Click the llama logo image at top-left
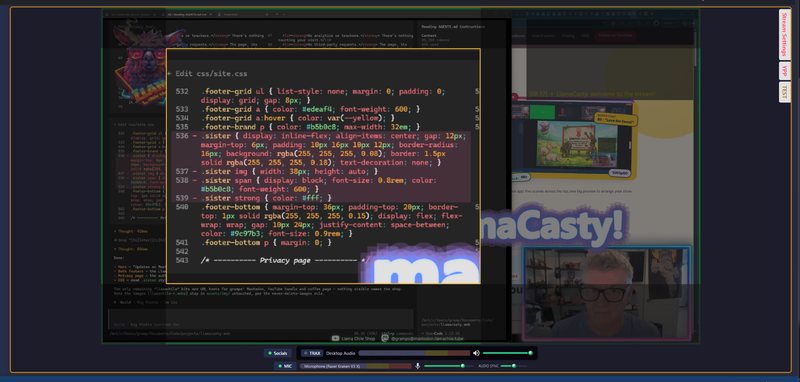Image resolution: width=800 pixels, height=382 pixels. pos(140,64)
